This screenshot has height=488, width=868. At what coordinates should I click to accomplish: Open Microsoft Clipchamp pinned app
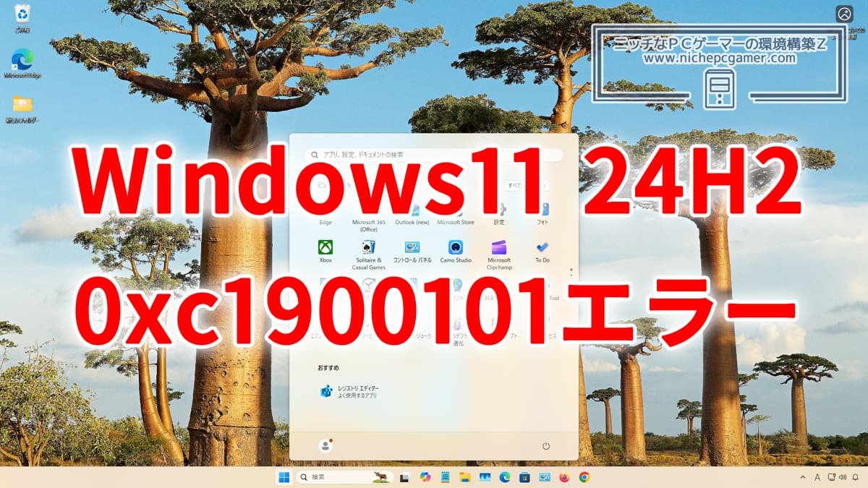[x=499, y=254]
